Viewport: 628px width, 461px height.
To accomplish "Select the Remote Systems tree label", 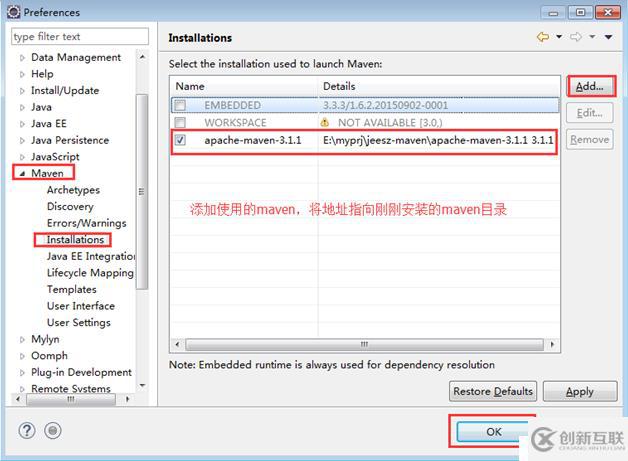I will (70, 389).
